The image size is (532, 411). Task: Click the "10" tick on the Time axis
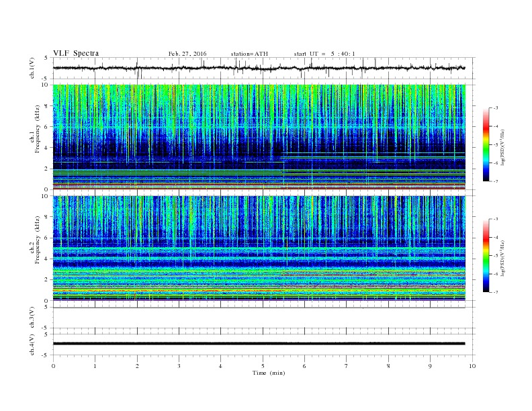(x=472, y=366)
